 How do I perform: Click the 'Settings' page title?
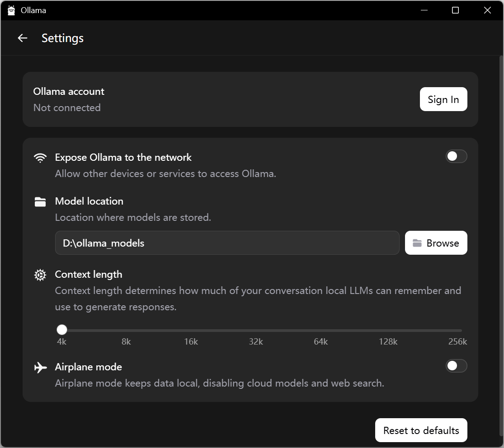click(63, 38)
